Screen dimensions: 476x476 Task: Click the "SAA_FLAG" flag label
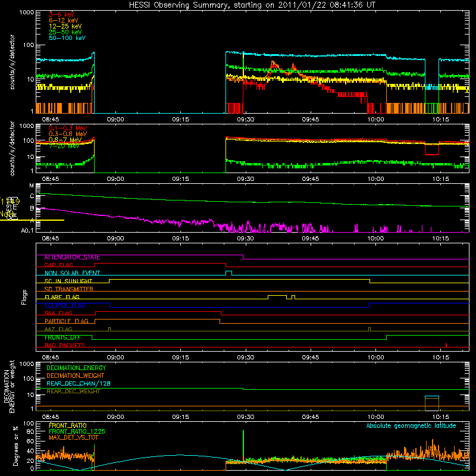[58, 313]
